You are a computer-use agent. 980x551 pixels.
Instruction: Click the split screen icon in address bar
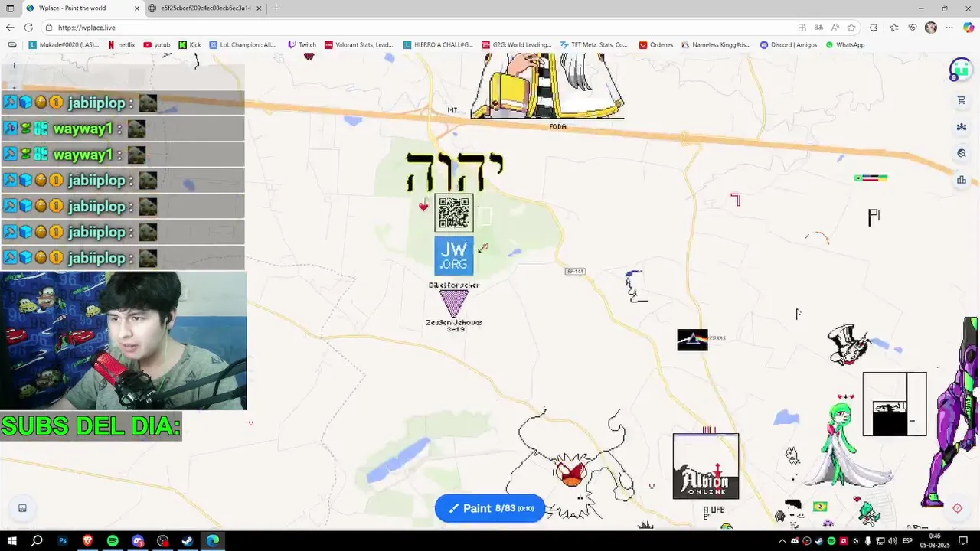point(802,28)
